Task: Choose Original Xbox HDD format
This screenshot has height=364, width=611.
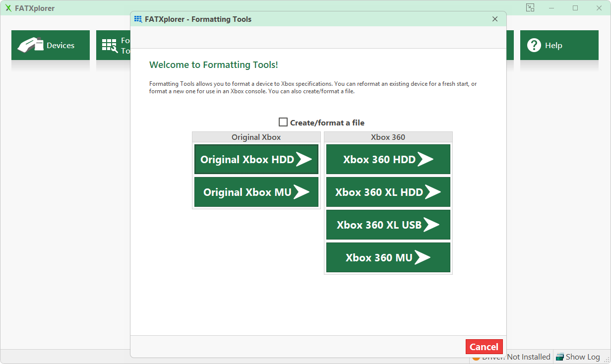Action: pos(256,159)
